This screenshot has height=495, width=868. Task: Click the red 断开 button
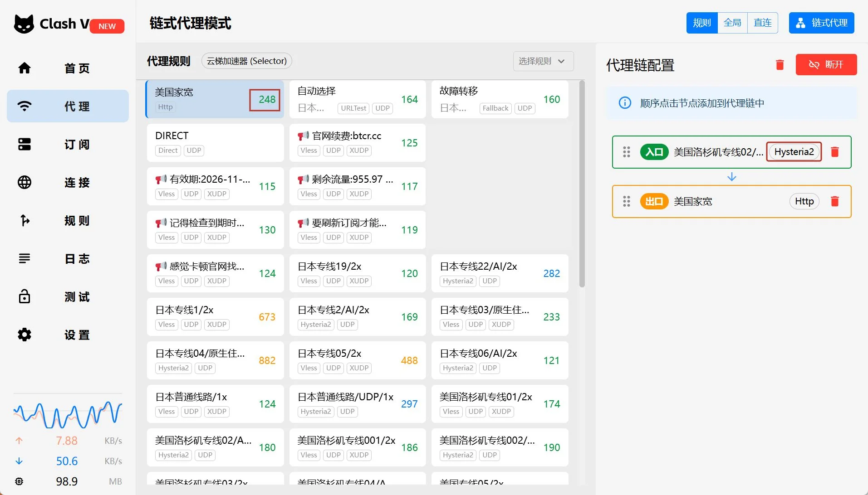pyautogui.click(x=826, y=64)
